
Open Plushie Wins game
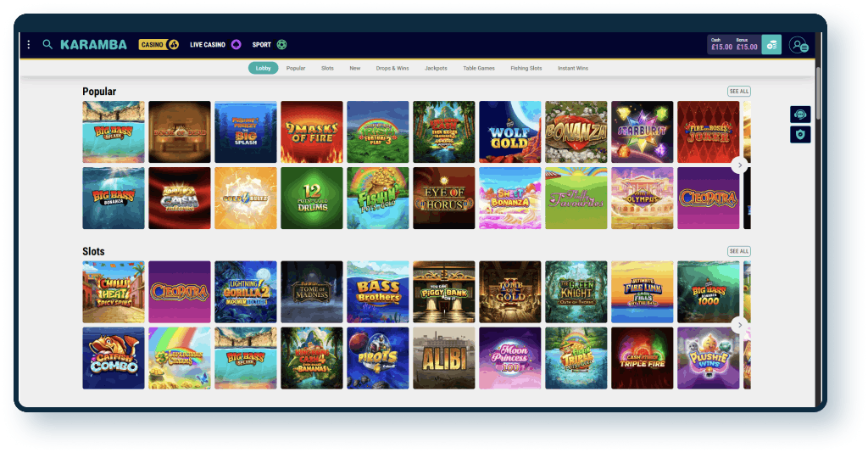[x=708, y=358]
